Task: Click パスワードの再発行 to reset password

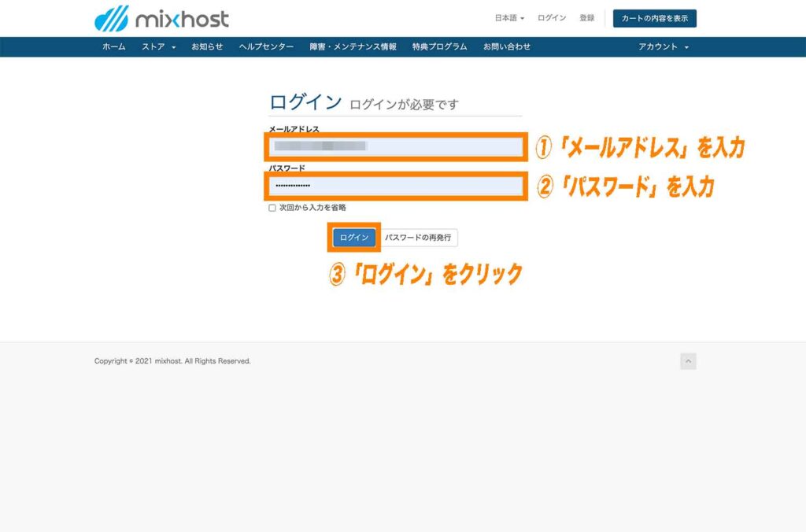Action: (x=420, y=236)
